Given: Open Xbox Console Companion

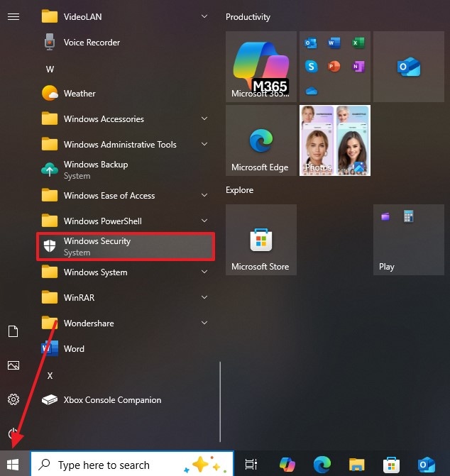Looking at the screenshot, I should (x=126, y=400).
